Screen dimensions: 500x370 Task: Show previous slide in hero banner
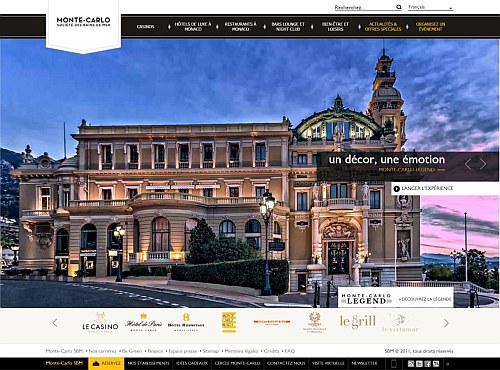468,164
